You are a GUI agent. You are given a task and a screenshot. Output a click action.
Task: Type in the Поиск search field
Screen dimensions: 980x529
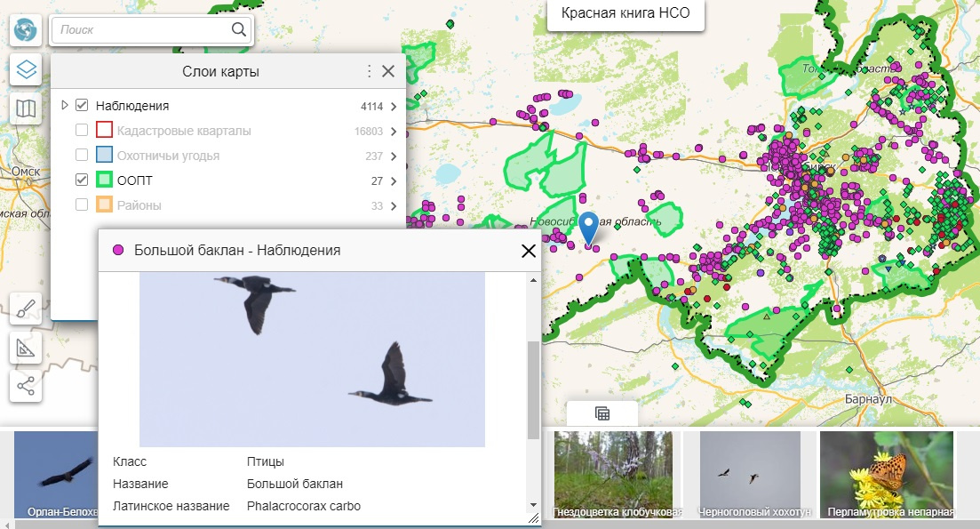click(x=142, y=30)
